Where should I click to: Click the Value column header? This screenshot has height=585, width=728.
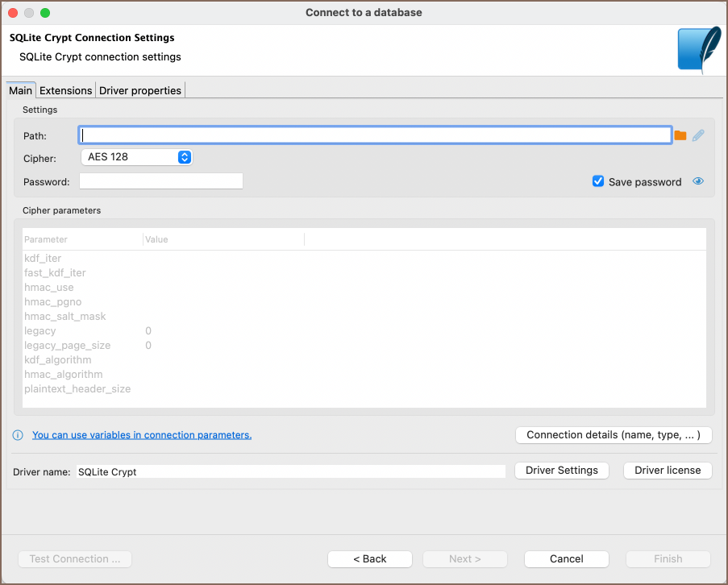[x=157, y=239]
